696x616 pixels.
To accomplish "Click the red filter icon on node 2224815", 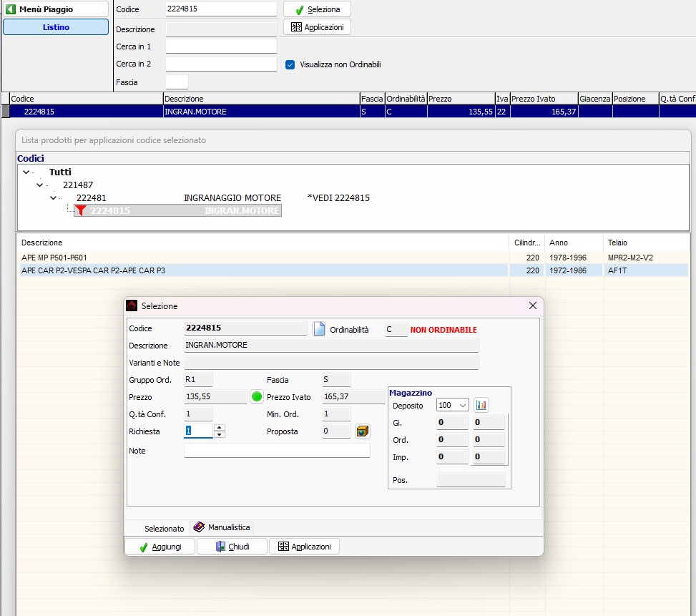I will [x=82, y=210].
